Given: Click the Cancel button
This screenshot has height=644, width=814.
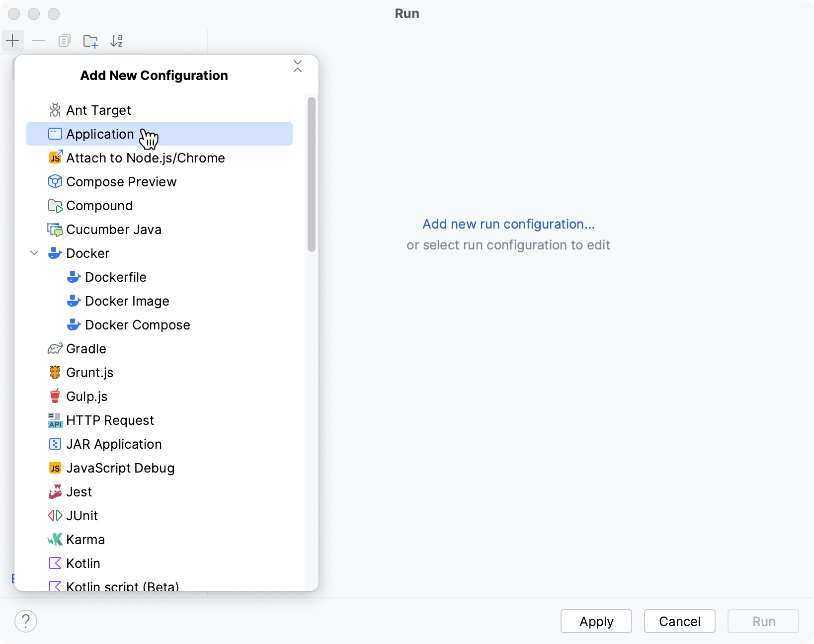Looking at the screenshot, I should click(x=680, y=621).
